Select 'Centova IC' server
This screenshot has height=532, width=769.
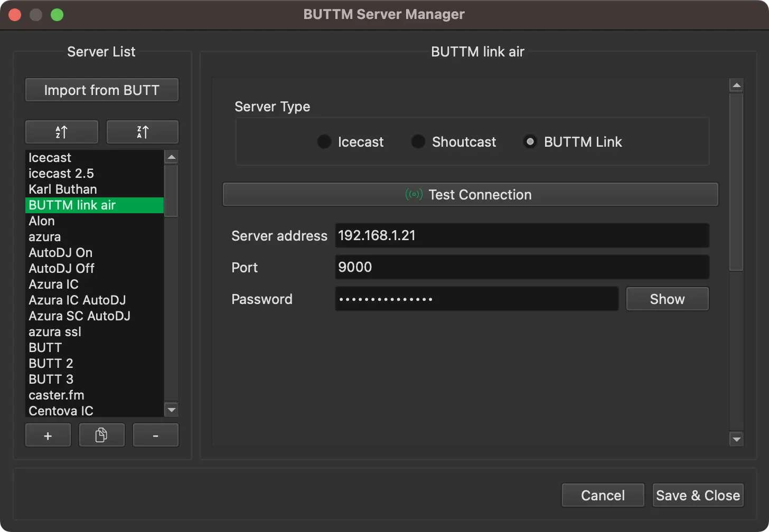click(95, 411)
